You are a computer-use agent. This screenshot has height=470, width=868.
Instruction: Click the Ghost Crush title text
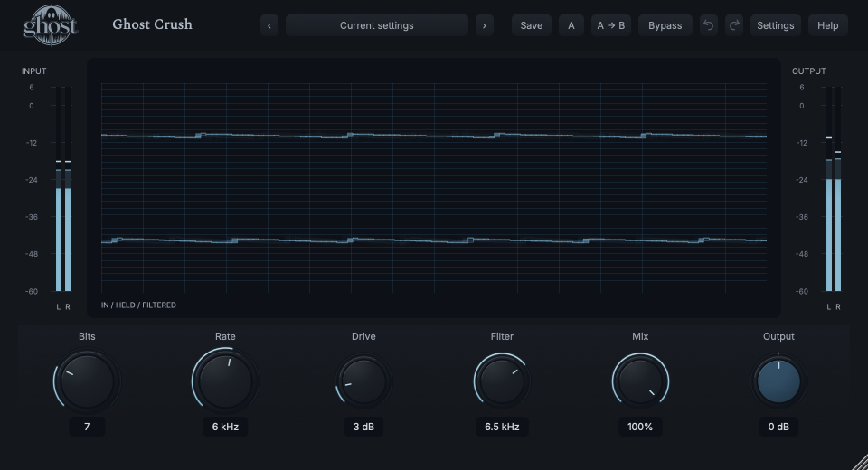[x=152, y=24]
